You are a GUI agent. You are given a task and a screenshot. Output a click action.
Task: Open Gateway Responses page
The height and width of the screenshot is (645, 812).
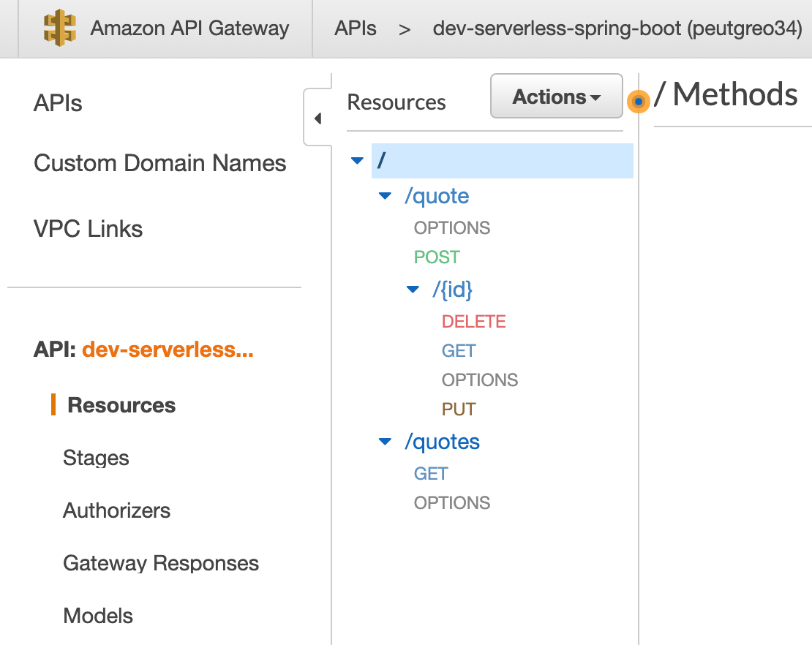click(161, 563)
